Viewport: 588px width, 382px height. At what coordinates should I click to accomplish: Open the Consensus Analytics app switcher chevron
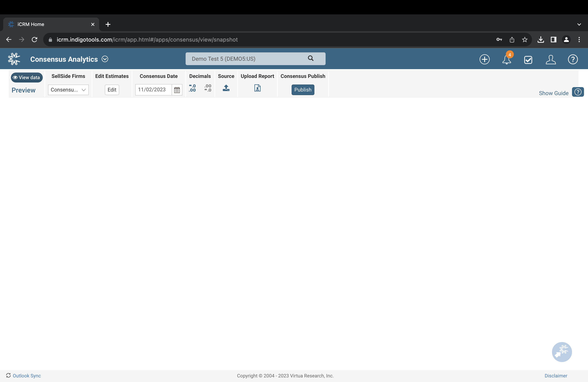(x=105, y=59)
